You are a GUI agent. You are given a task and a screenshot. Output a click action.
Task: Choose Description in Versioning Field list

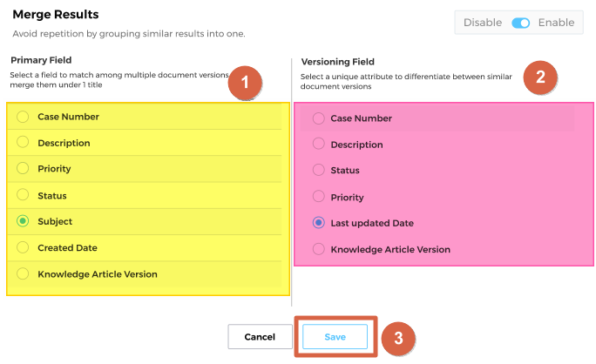tap(318, 145)
